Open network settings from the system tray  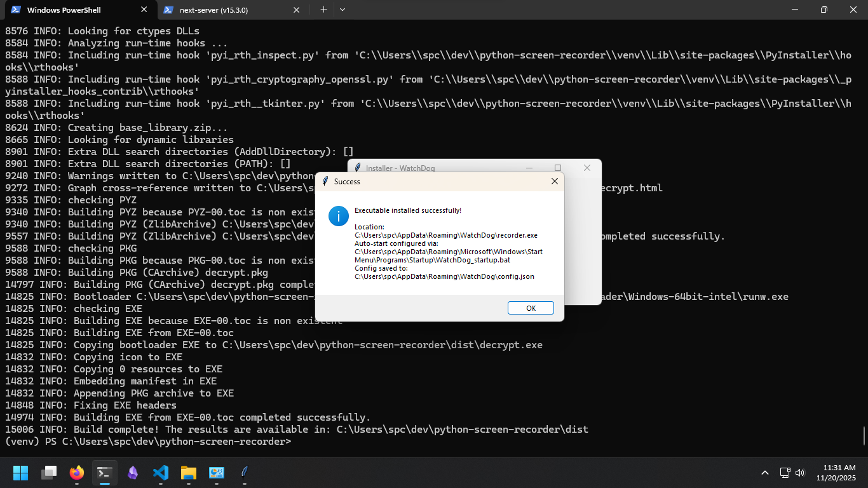(x=785, y=473)
